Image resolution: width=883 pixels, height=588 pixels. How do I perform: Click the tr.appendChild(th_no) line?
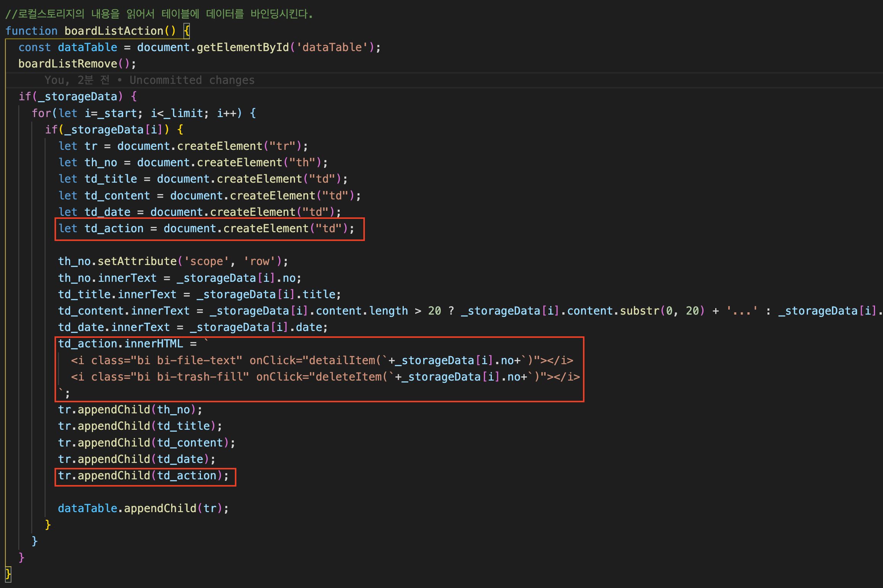[130, 410]
